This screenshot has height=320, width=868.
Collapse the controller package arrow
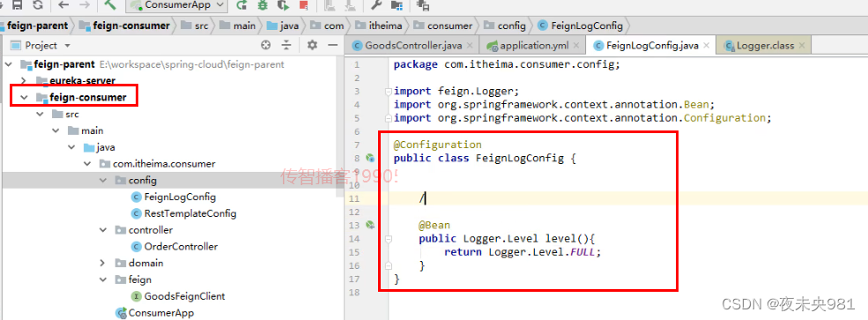[x=103, y=230]
